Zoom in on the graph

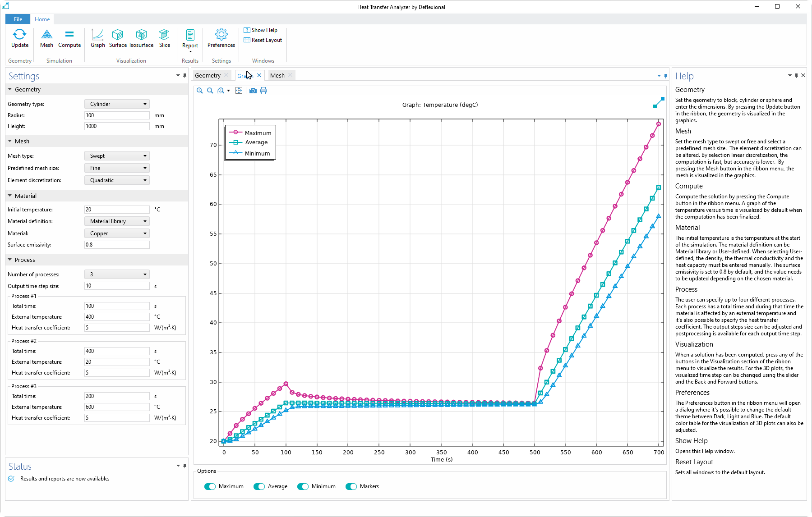click(x=200, y=91)
